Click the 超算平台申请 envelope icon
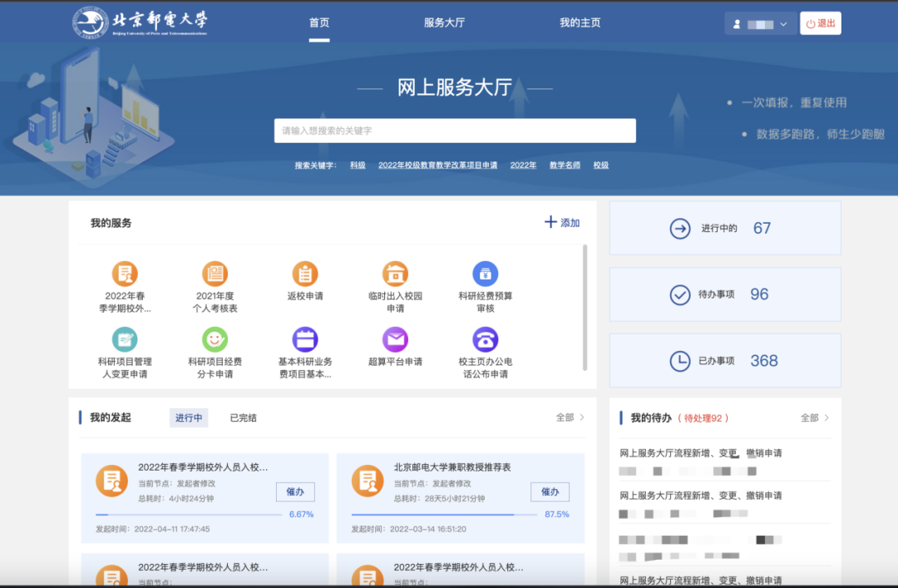Screen dimensions: 898x588 pyautogui.click(x=395, y=339)
